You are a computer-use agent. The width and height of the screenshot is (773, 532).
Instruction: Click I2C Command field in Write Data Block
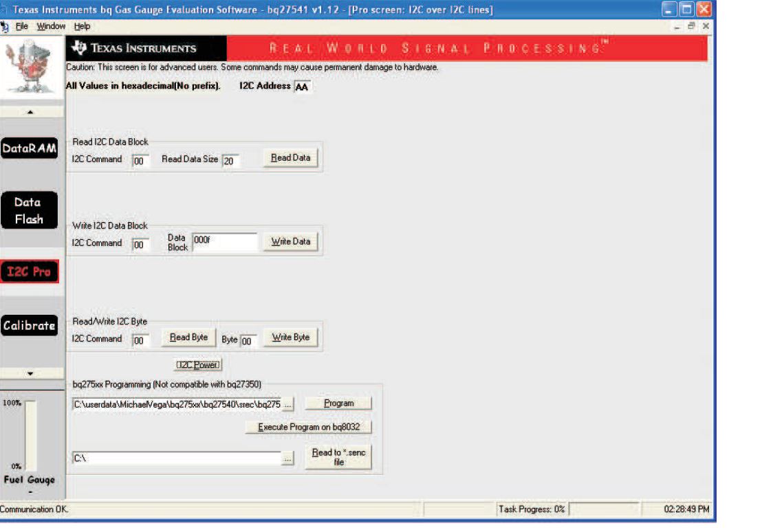tap(140, 244)
